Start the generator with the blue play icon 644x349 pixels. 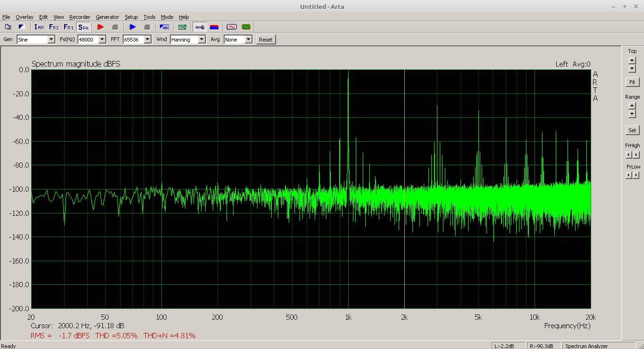[133, 27]
